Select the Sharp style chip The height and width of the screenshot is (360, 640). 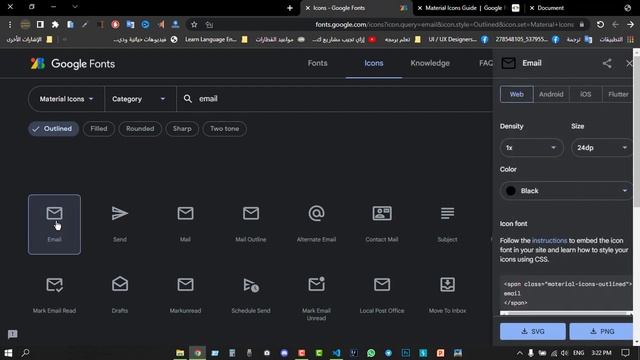coord(182,129)
